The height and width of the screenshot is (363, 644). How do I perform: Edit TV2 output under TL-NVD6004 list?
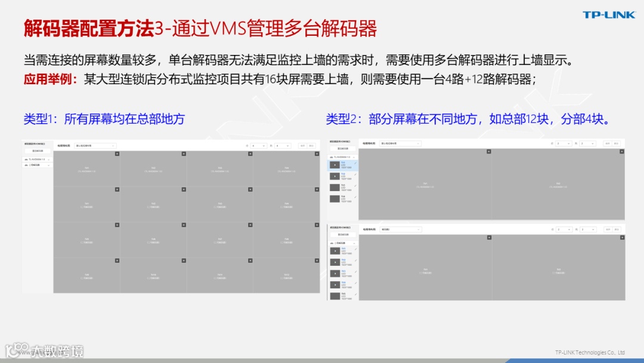355,175
